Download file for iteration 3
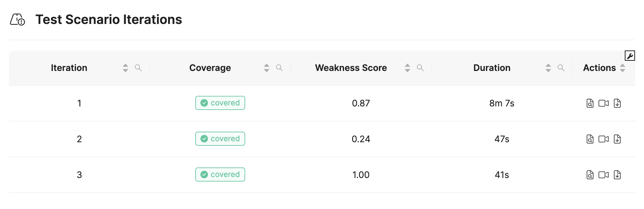 click(617, 175)
